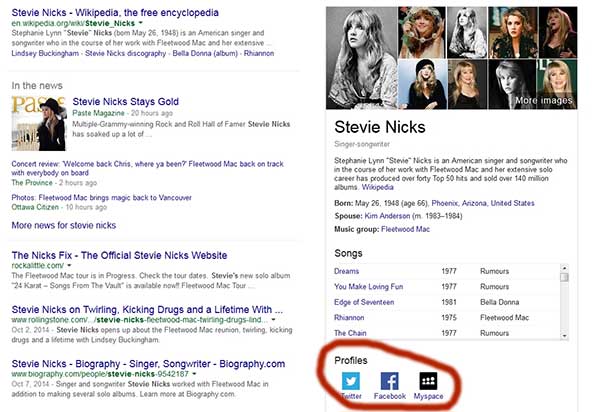The image size is (600, 412).
Task: Expand dropdown arrow next to rockalittle.com URL
Action: 69,265
